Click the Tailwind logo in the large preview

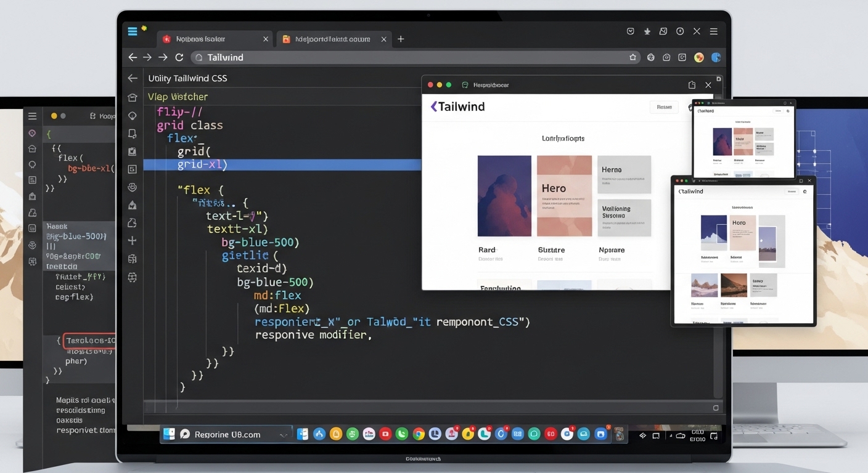(x=457, y=107)
